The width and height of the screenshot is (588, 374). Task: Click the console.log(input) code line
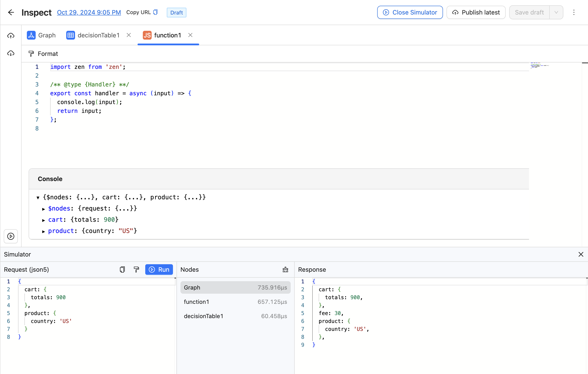pyautogui.click(x=90, y=102)
